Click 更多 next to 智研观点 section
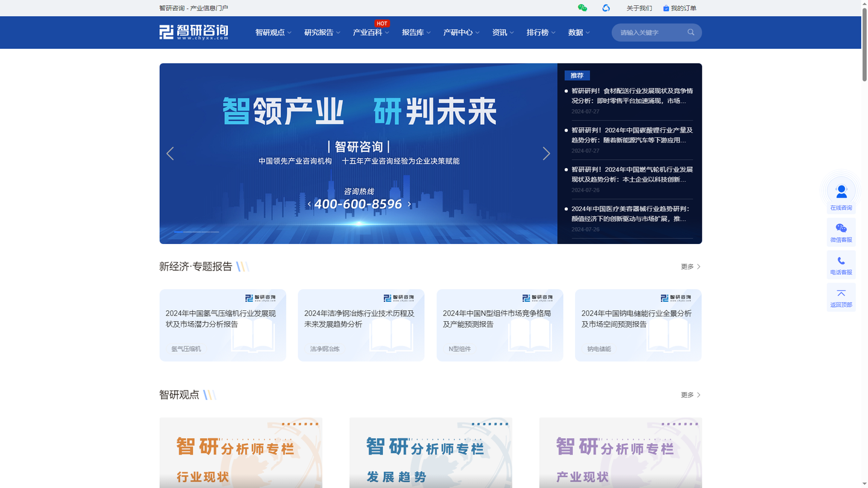868x488 pixels. [691, 395]
